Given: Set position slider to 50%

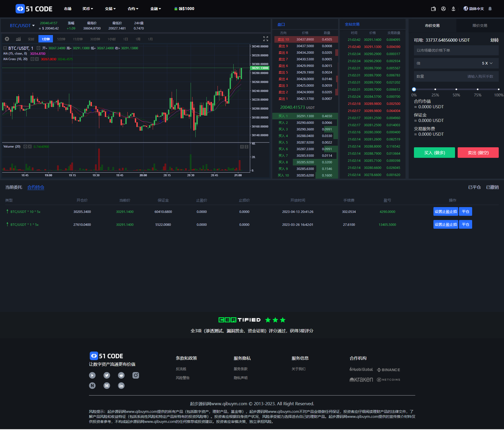Looking at the screenshot, I should (x=456, y=89).
